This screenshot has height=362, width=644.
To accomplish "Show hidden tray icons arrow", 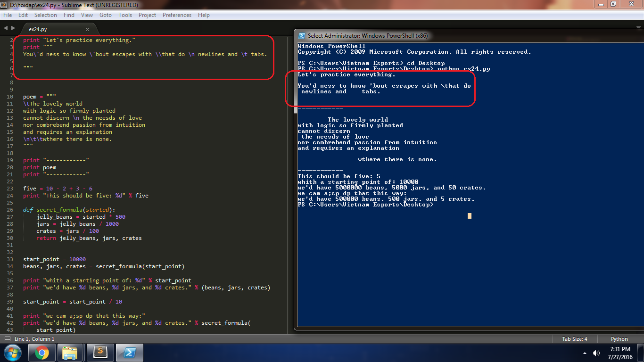I will point(585,353).
